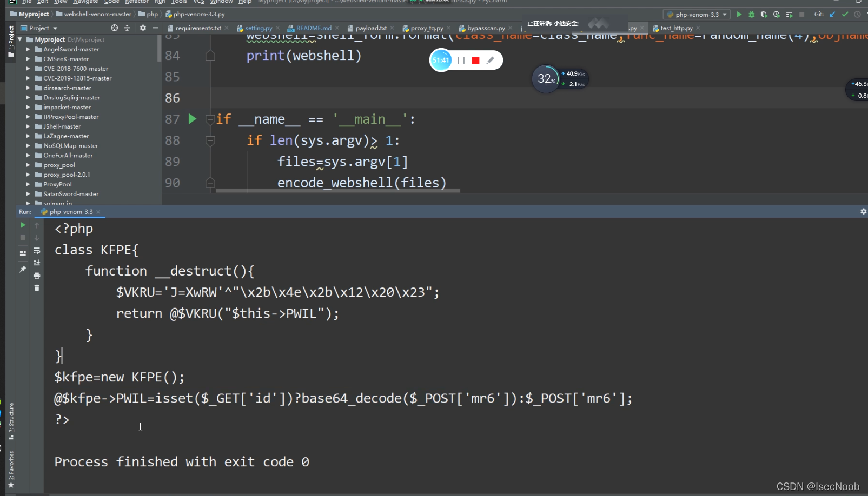
Task: Collapse the Myproject root folder
Action: point(20,39)
